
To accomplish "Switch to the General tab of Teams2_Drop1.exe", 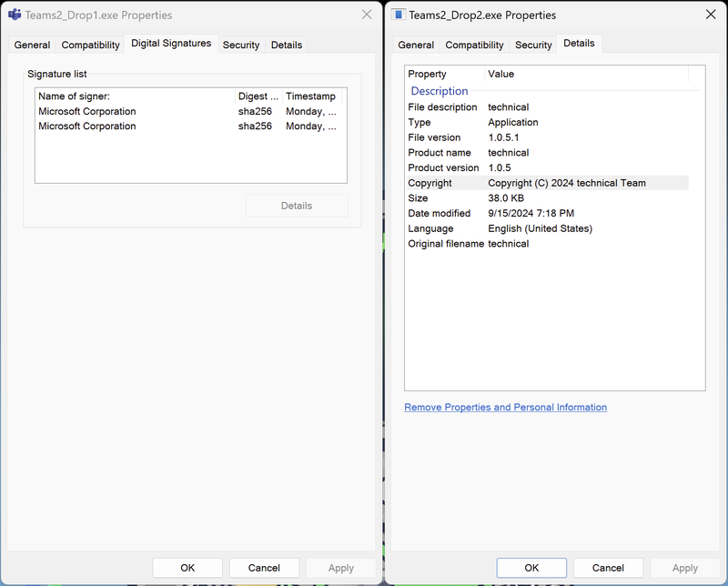I will click(x=32, y=44).
